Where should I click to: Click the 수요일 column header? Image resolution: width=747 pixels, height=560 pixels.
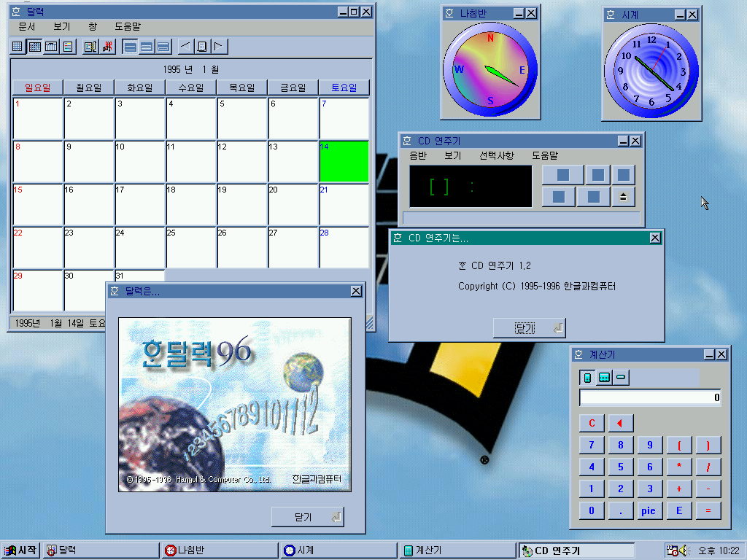190,87
